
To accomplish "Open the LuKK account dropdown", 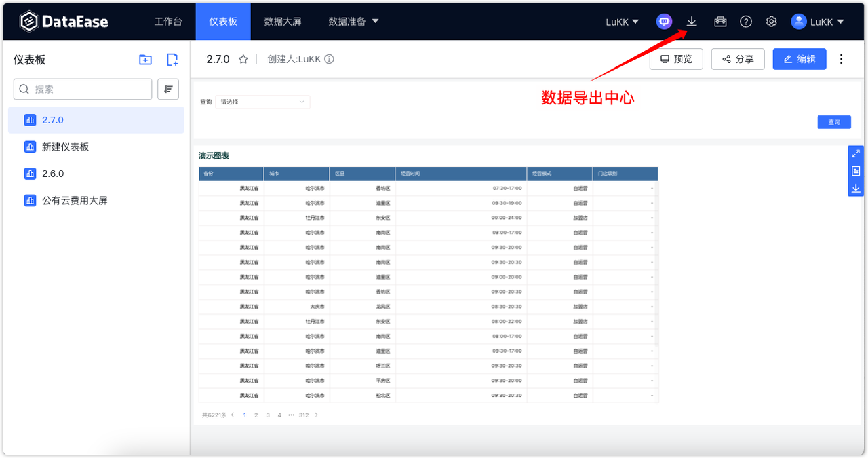I will [818, 21].
